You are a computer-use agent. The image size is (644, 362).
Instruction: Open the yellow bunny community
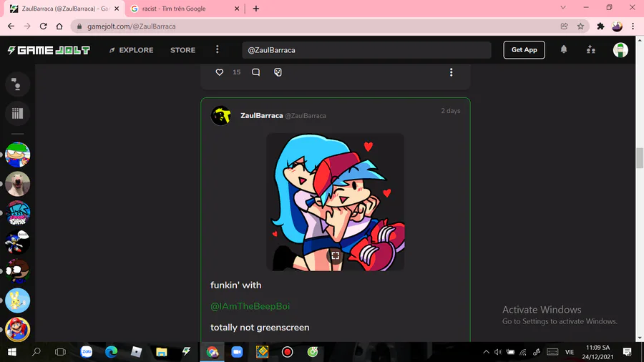(x=17, y=300)
